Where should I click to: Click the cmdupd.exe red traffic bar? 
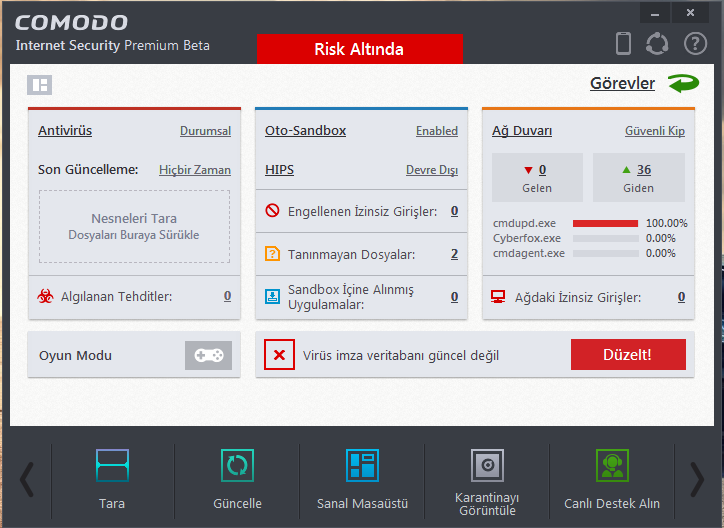pos(605,223)
